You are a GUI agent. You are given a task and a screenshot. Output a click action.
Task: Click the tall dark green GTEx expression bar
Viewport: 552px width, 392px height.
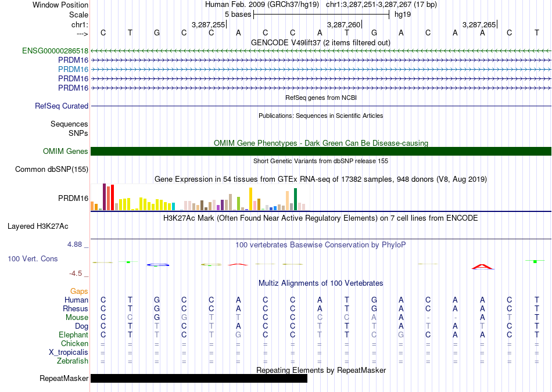click(x=295, y=199)
